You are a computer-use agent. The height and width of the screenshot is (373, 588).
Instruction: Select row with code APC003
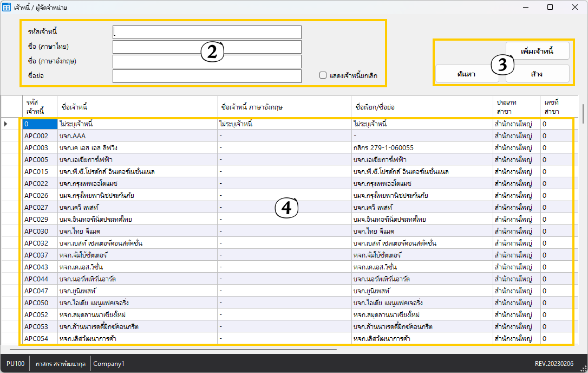click(40, 148)
